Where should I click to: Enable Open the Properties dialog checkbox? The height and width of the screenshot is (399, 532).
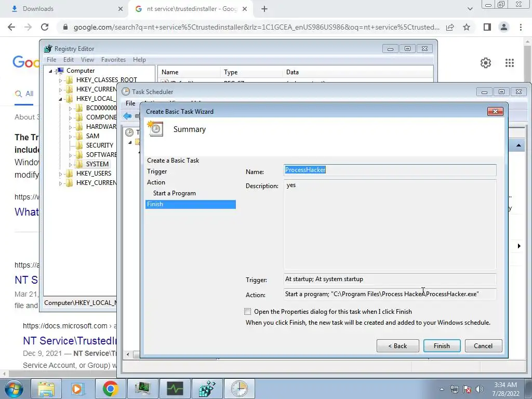(x=248, y=312)
